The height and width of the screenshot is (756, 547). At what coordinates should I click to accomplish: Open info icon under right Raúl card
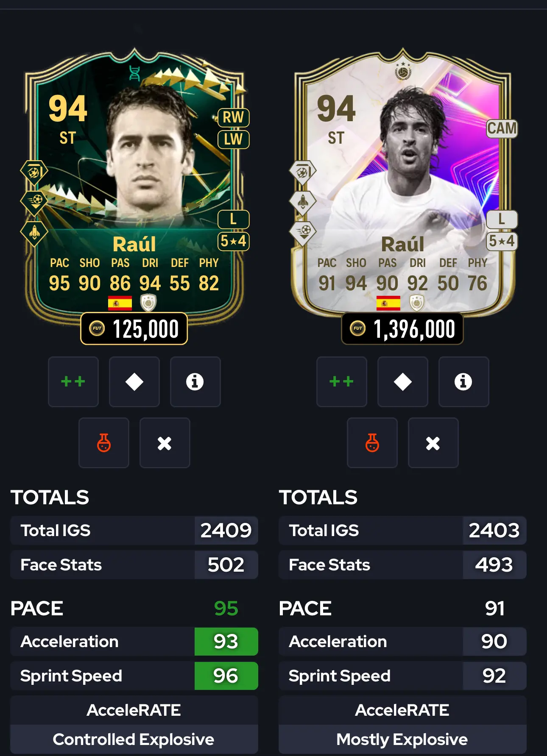[x=464, y=382]
